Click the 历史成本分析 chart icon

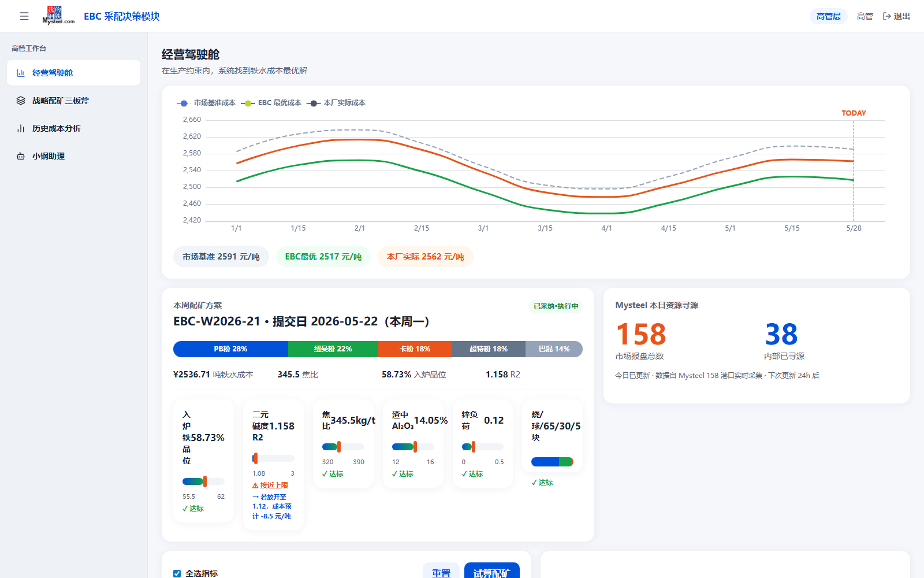click(x=21, y=128)
